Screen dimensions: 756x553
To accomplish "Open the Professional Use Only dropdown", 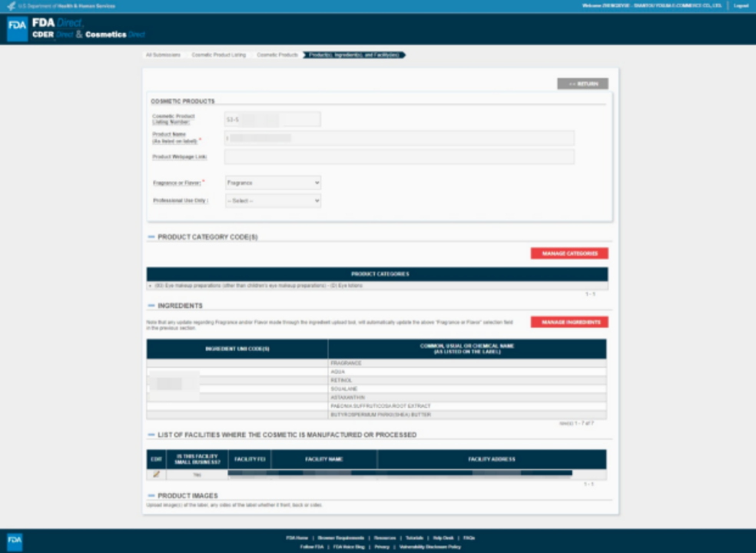I will [273, 200].
